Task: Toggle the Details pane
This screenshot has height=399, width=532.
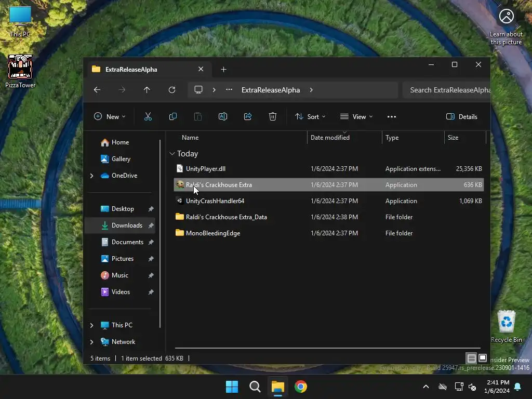Action: (461, 117)
